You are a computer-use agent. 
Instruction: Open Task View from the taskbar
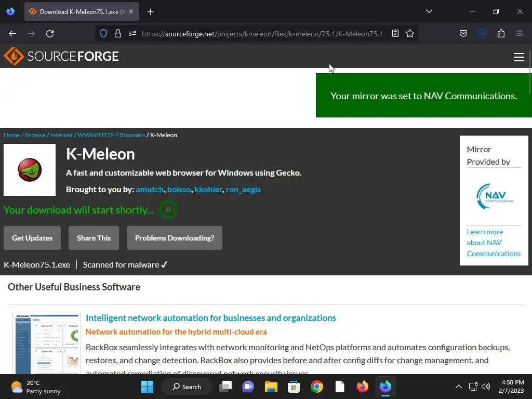click(225, 387)
